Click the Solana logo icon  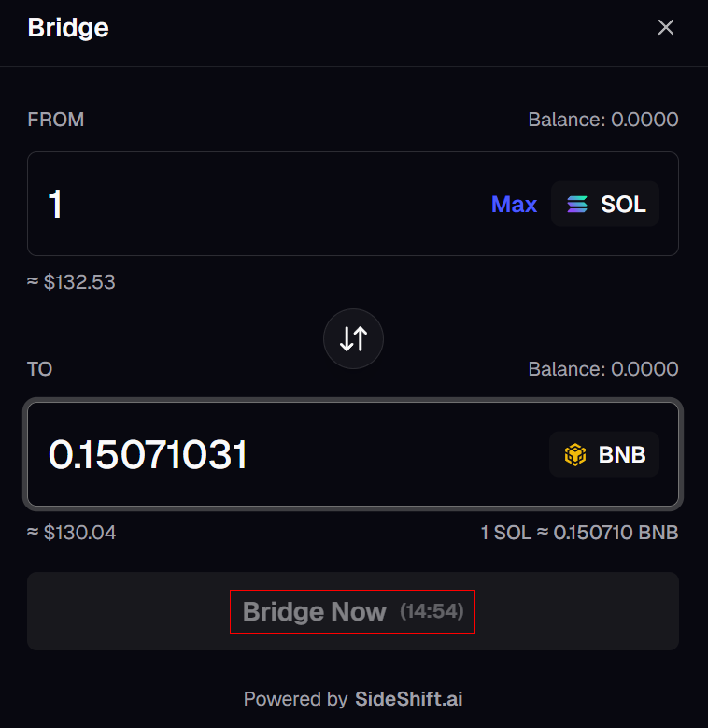(578, 204)
